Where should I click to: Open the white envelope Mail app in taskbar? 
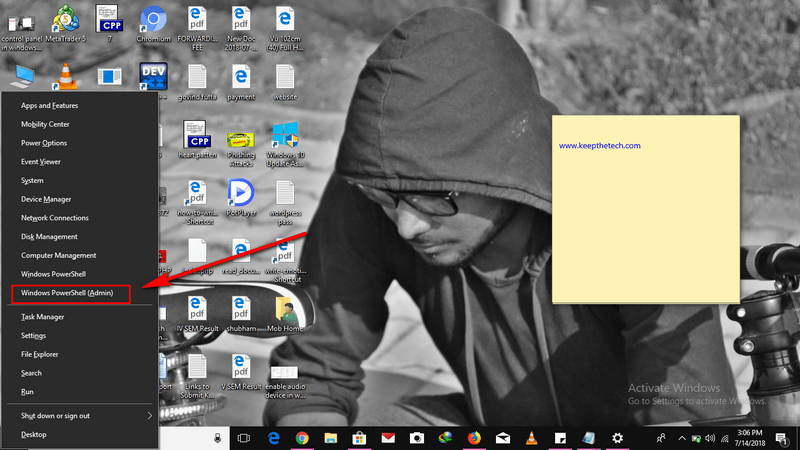coord(503,438)
